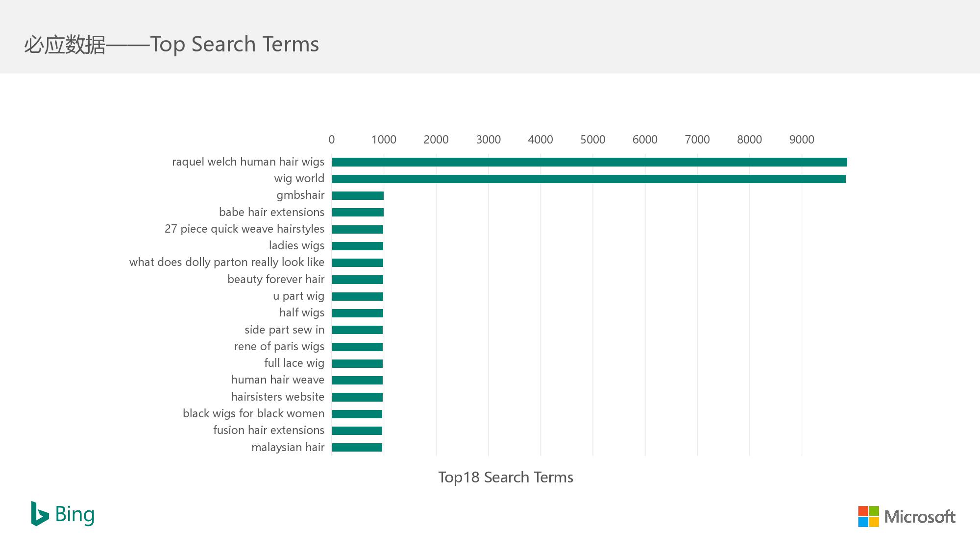Select the fusion hair extensions bar
The height and width of the screenshot is (551, 980).
357,431
